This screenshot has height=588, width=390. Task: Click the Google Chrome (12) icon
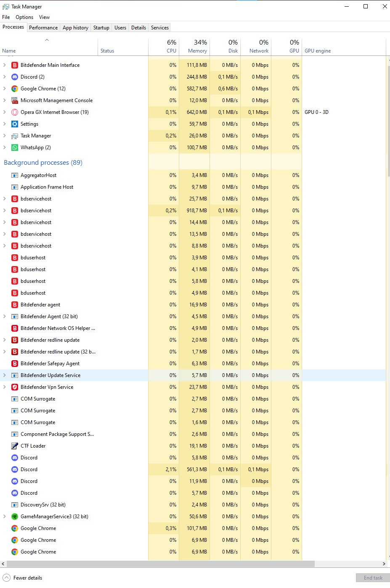click(15, 89)
